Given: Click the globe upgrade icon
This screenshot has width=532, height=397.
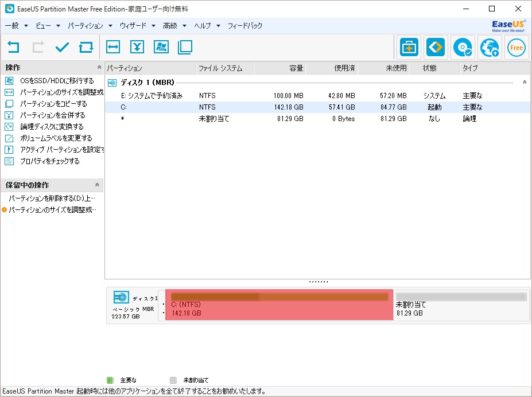Looking at the screenshot, I should [x=490, y=47].
